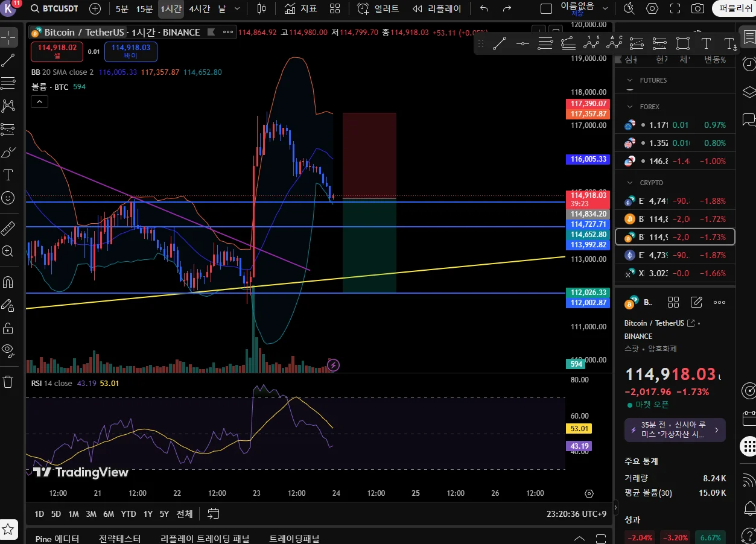Click the add symbol compare plus button

pos(95,8)
